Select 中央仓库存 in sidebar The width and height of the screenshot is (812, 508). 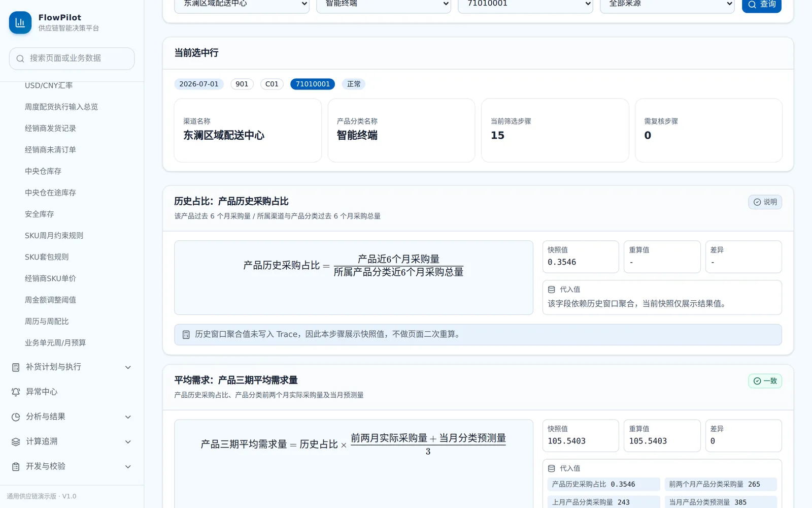pos(43,171)
